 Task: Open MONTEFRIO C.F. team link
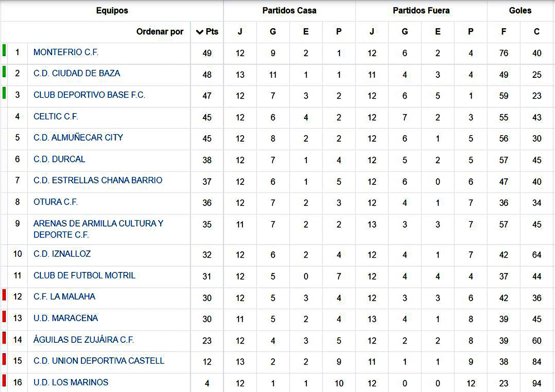[66, 52]
